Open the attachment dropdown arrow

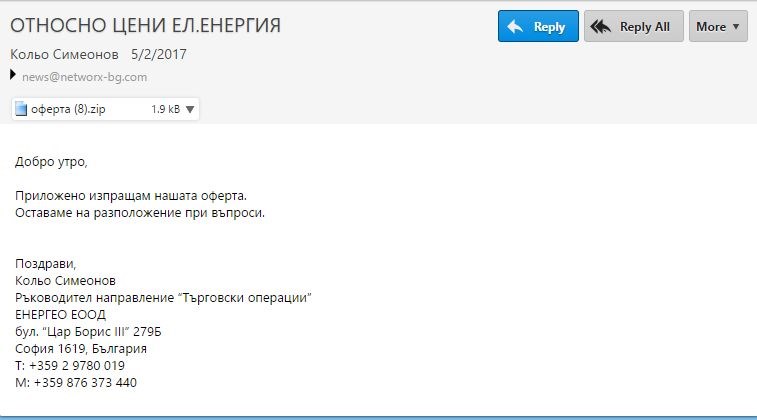point(190,109)
